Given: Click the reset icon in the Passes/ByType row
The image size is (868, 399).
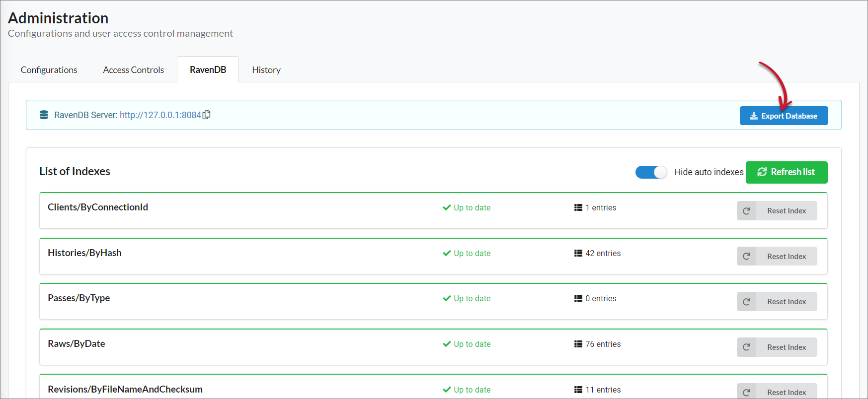Looking at the screenshot, I should tap(746, 302).
